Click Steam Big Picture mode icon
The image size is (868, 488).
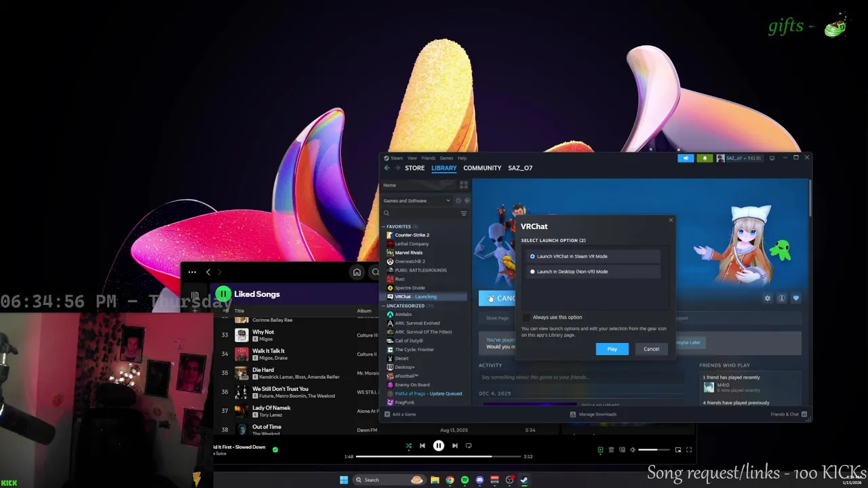coord(772,158)
